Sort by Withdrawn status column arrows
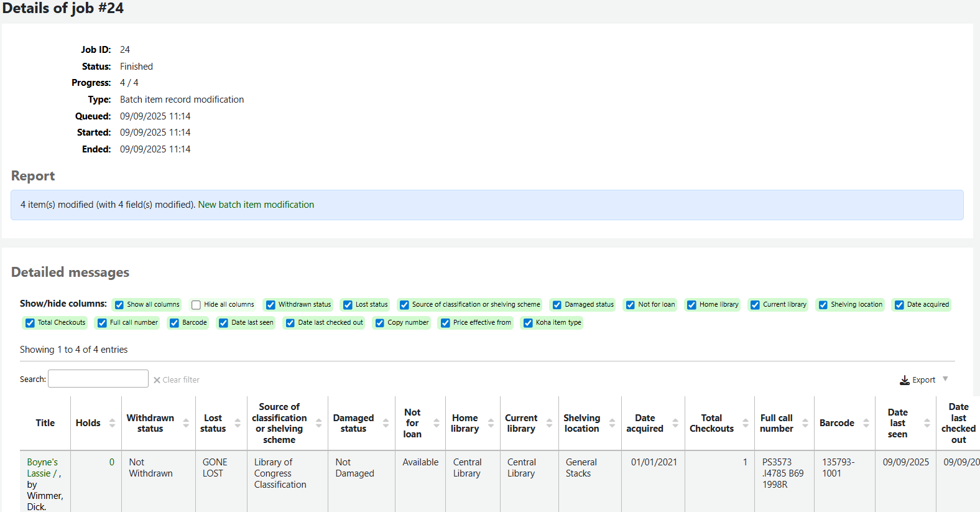This screenshot has width=980, height=512. pos(186,423)
